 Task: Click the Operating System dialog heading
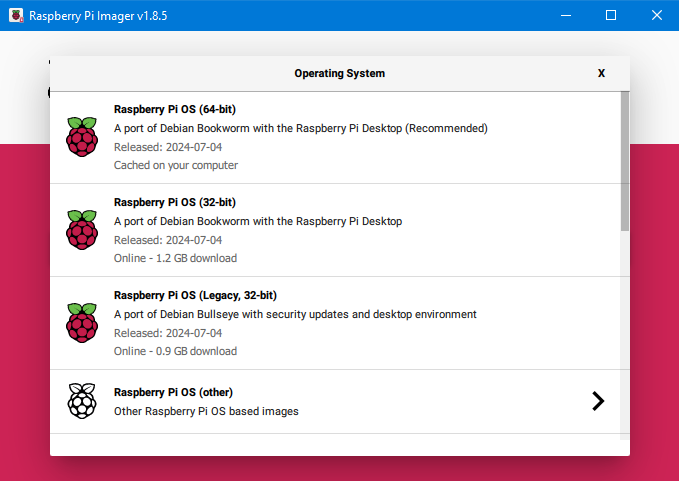point(340,73)
